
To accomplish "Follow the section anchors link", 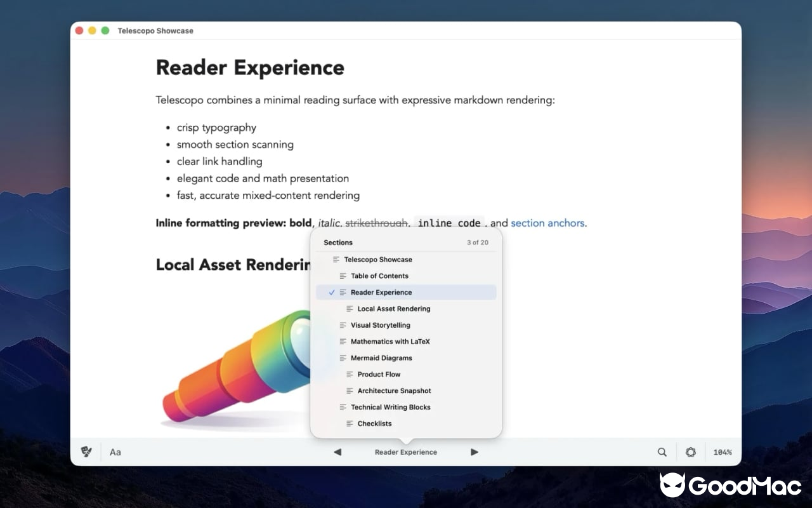I will click(547, 223).
